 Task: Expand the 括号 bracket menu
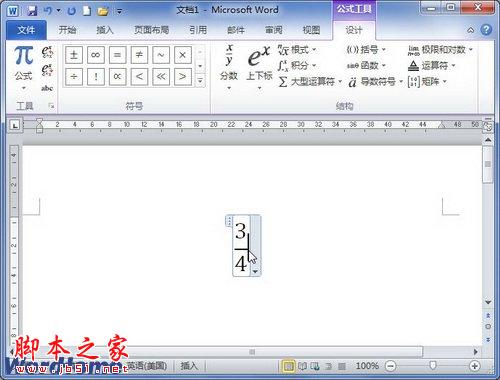(366, 50)
